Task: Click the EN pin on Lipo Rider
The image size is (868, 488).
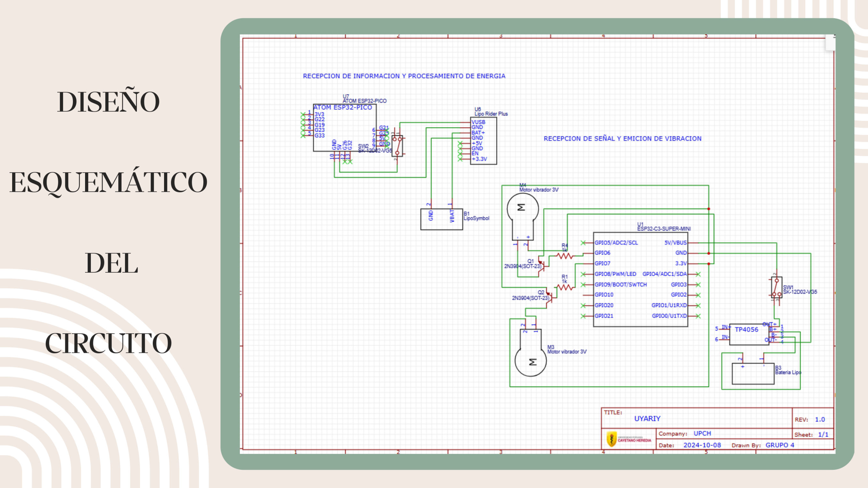Action: [x=475, y=153]
